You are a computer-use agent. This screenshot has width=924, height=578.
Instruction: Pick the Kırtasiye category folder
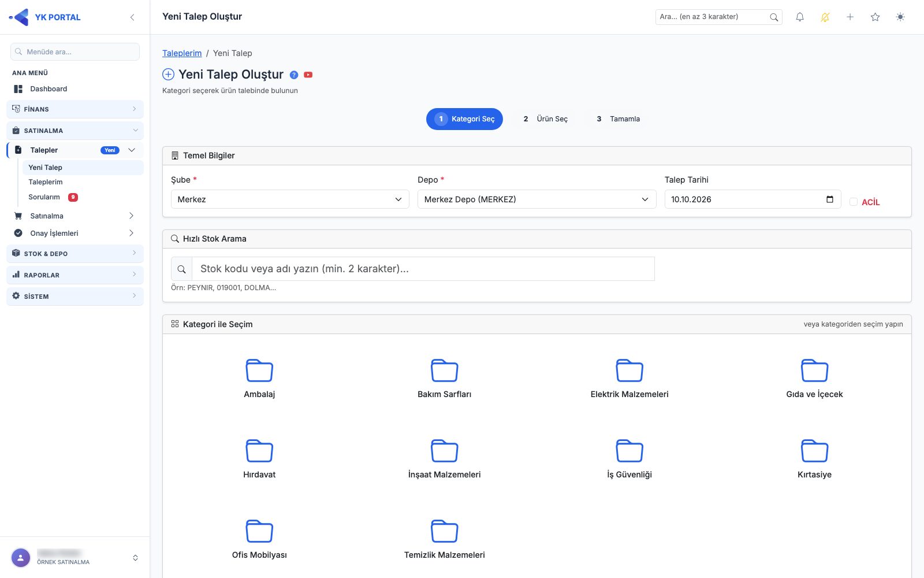tap(814, 459)
